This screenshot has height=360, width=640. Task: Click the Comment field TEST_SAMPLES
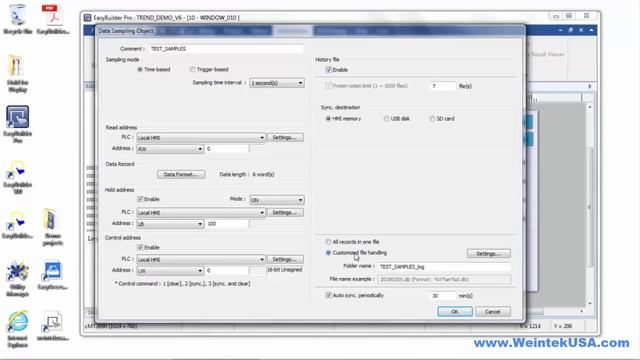226,49
